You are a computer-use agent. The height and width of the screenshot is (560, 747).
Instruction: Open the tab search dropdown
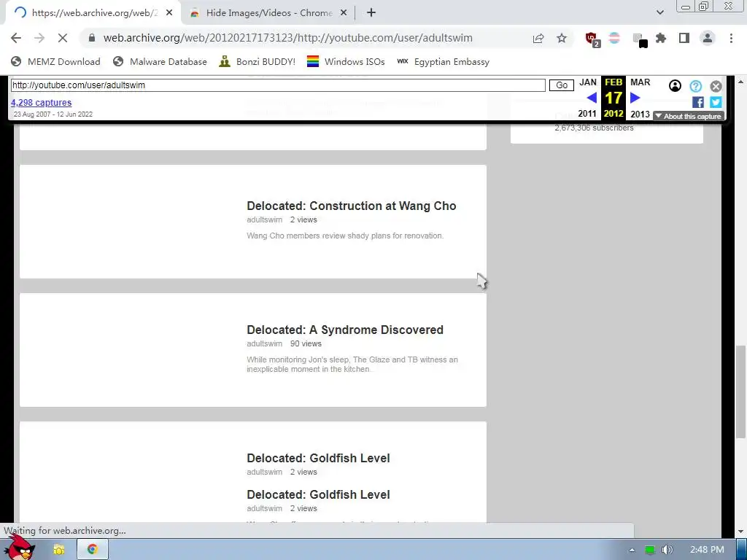click(659, 12)
